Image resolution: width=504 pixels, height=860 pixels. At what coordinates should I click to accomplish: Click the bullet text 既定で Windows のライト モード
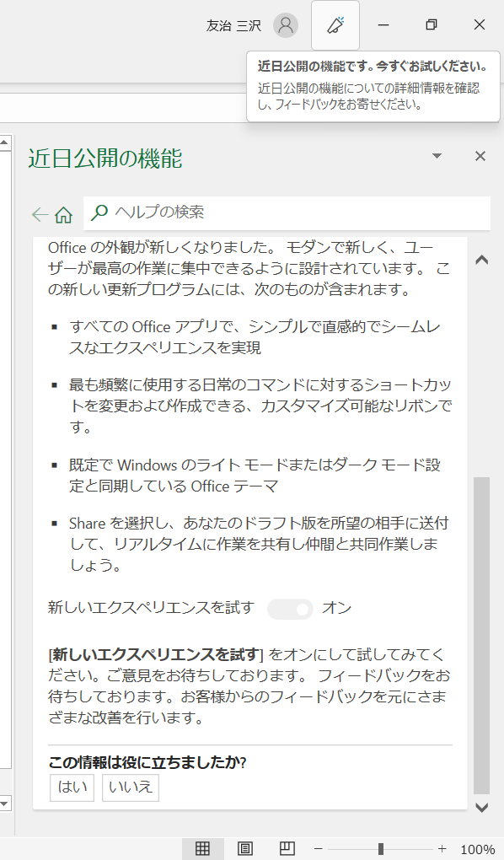pyautogui.click(x=255, y=476)
